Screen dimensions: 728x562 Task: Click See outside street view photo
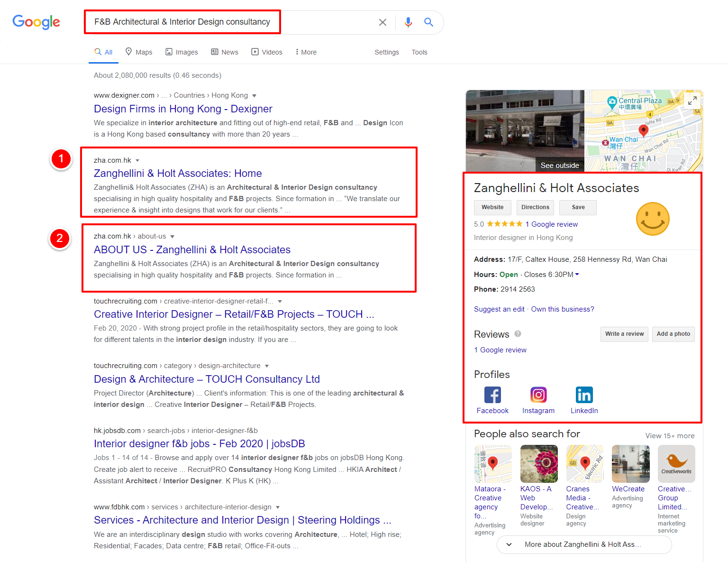(525, 131)
